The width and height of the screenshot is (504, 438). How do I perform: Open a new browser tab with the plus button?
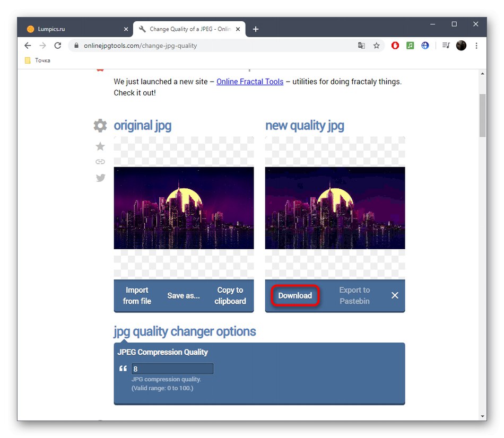click(x=256, y=29)
